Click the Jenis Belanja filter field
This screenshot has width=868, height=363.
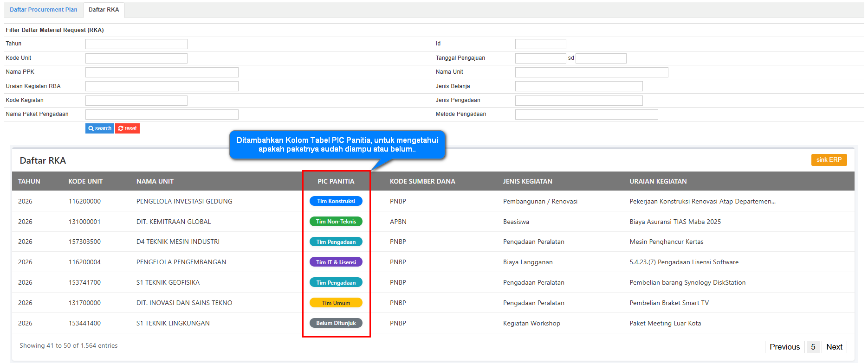tap(578, 86)
